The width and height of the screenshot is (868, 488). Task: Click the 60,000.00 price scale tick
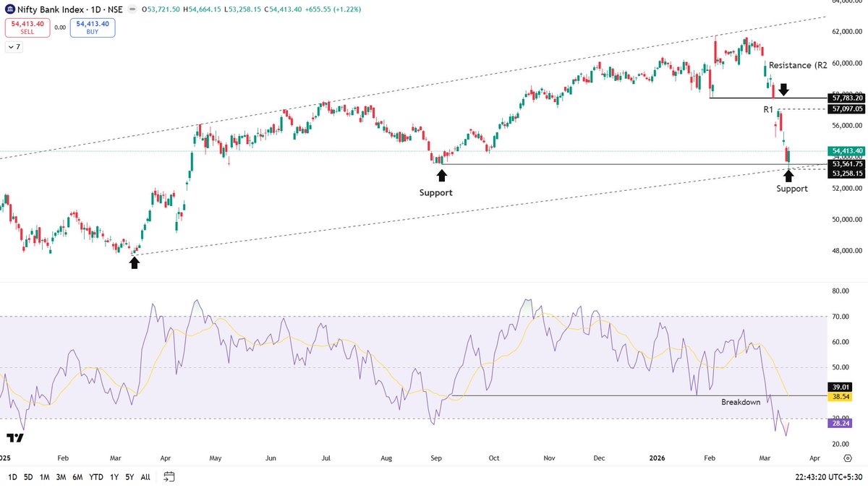[847, 63]
